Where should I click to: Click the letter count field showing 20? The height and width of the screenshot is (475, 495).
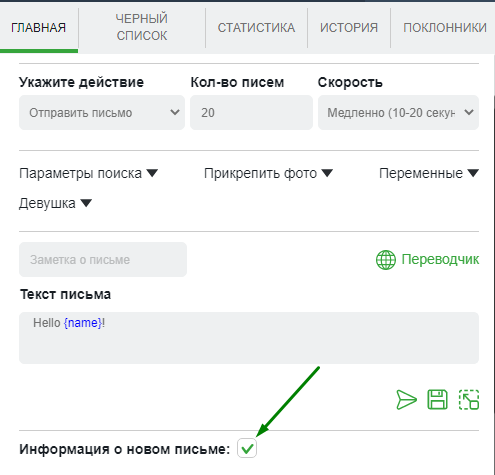pos(251,113)
